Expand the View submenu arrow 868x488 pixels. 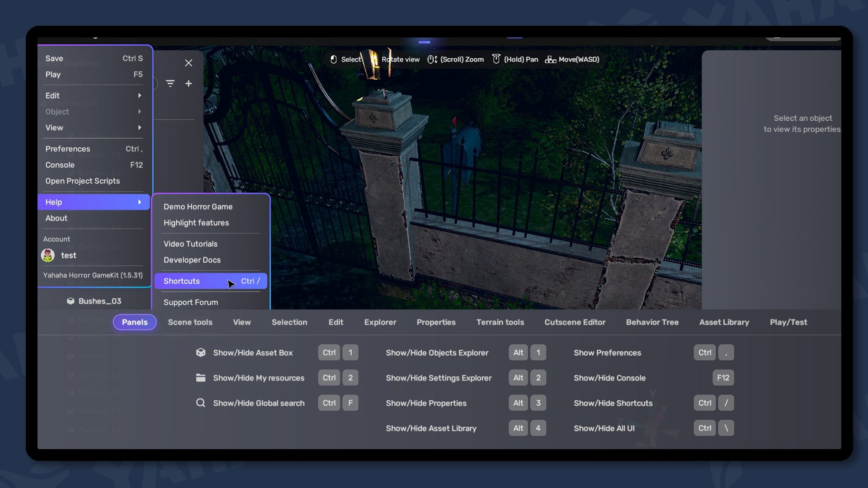pyautogui.click(x=139, y=128)
